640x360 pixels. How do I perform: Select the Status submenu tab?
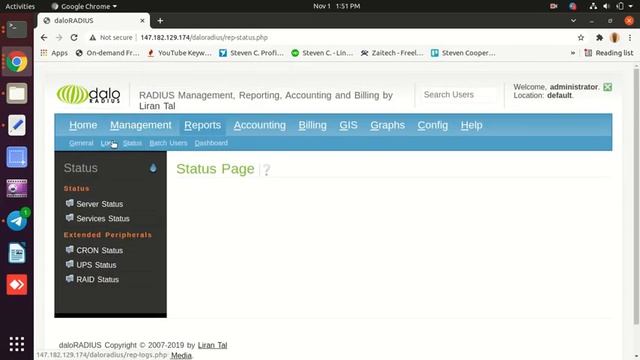click(132, 143)
